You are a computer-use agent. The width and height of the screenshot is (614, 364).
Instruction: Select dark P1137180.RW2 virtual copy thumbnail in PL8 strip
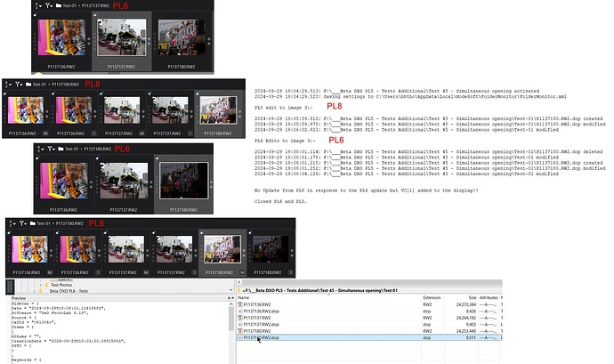pos(271,249)
